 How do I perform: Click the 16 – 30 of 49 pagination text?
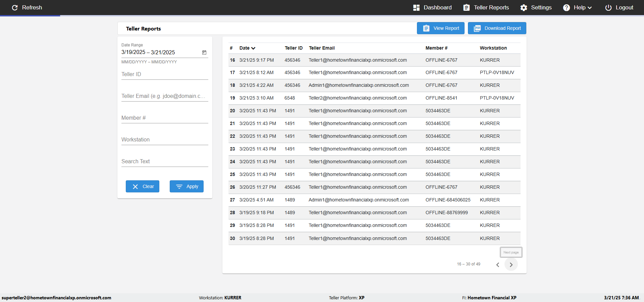pyautogui.click(x=468, y=264)
